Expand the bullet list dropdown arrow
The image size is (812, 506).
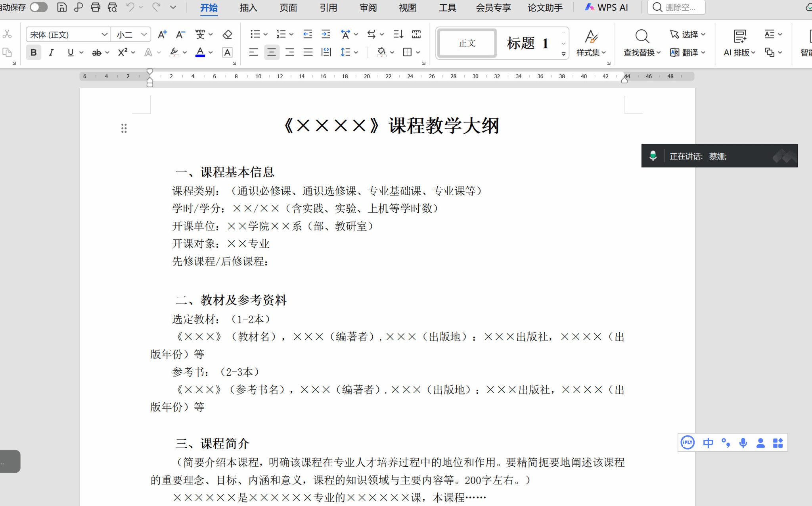(266, 35)
